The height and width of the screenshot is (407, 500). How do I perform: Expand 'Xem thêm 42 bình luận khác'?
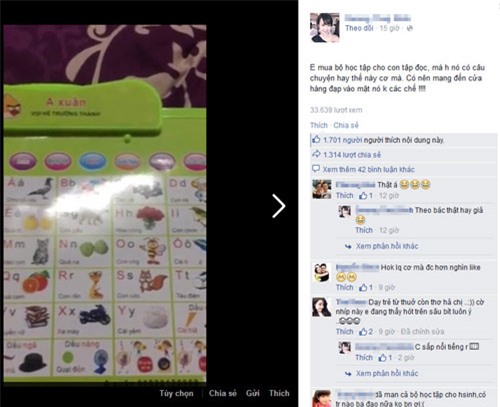pos(368,169)
